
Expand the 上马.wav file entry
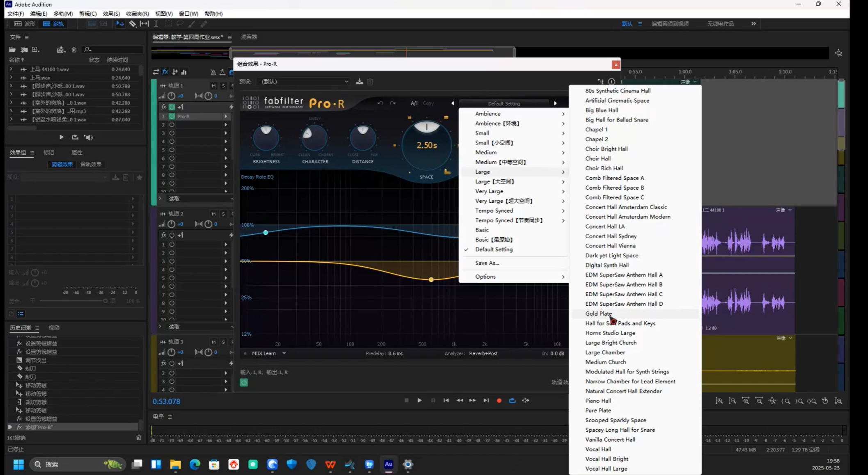(11, 78)
